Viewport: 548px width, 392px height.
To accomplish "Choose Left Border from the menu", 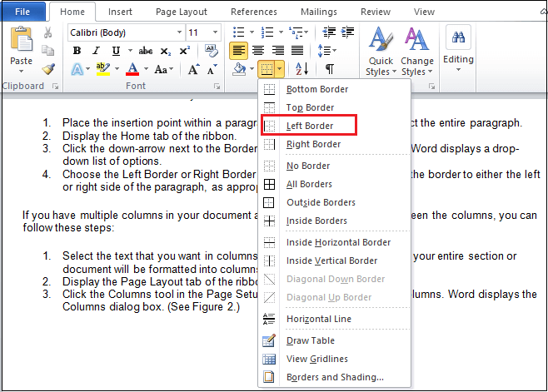I will tap(309, 125).
